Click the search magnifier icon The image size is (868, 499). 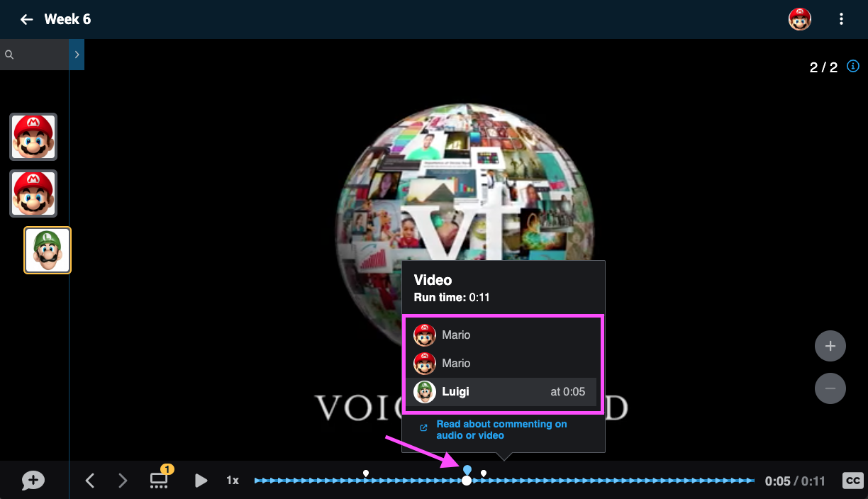(9, 55)
